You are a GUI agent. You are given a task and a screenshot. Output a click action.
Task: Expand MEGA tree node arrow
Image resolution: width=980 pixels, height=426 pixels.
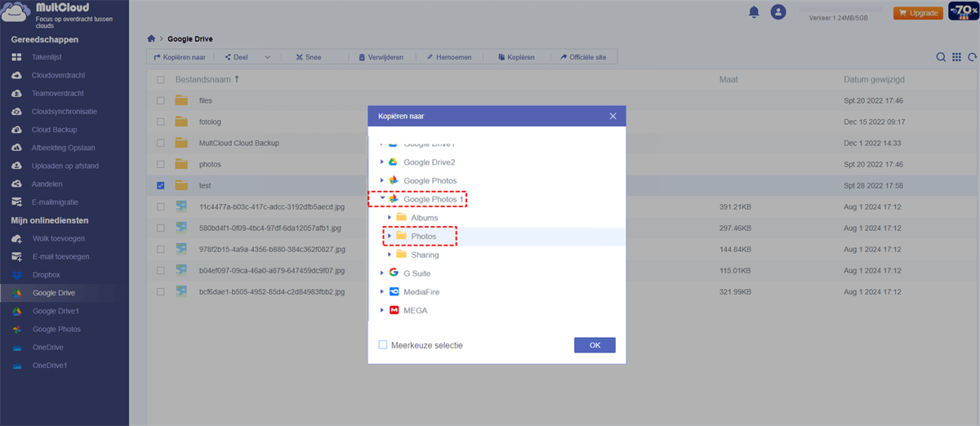point(381,310)
